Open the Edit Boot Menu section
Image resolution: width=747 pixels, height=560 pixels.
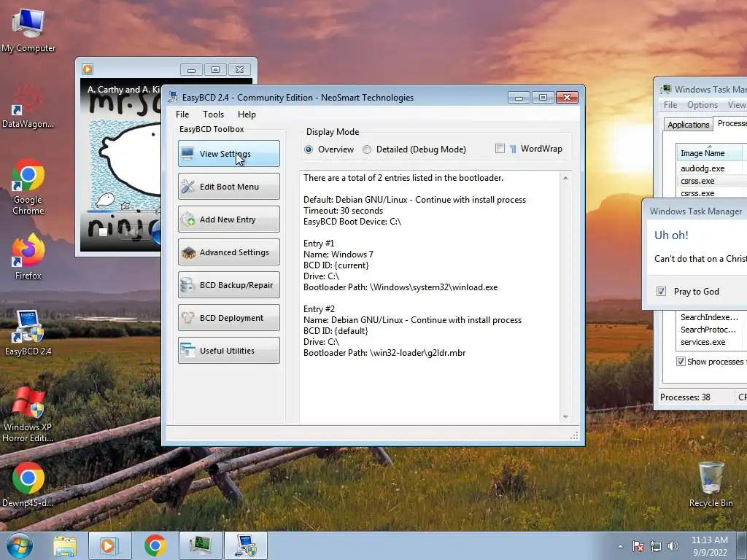click(x=228, y=187)
